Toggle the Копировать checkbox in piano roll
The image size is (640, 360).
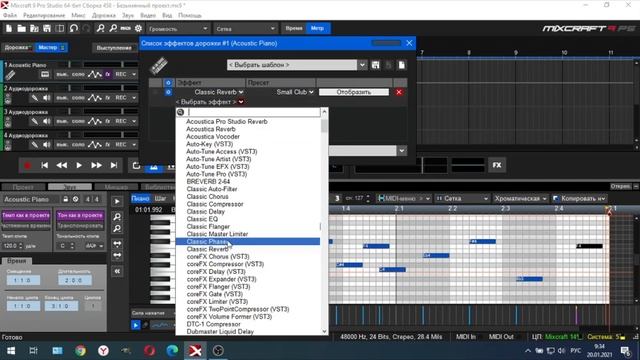[x=556, y=199]
